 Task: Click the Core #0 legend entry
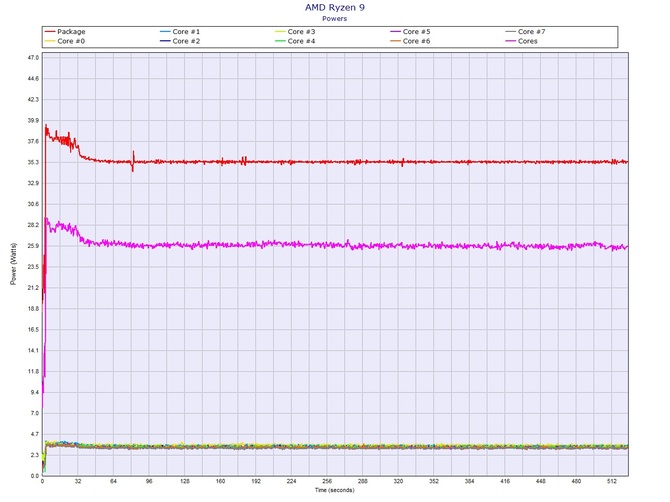pyautogui.click(x=65, y=41)
